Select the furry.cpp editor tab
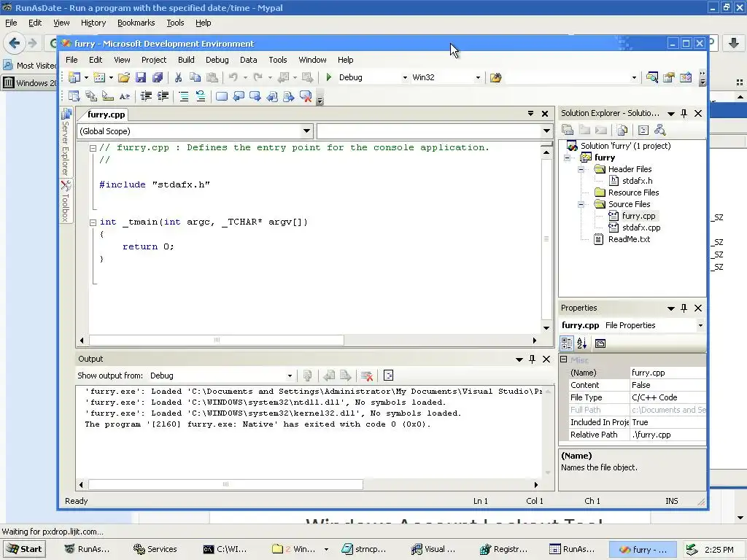The width and height of the screenshot is (747, 560). (x=106, y=114)
